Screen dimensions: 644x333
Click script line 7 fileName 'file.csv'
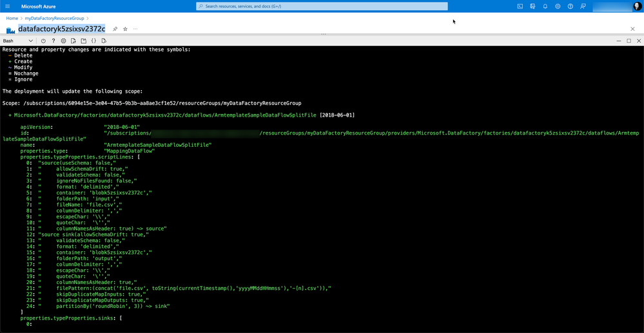74,204
